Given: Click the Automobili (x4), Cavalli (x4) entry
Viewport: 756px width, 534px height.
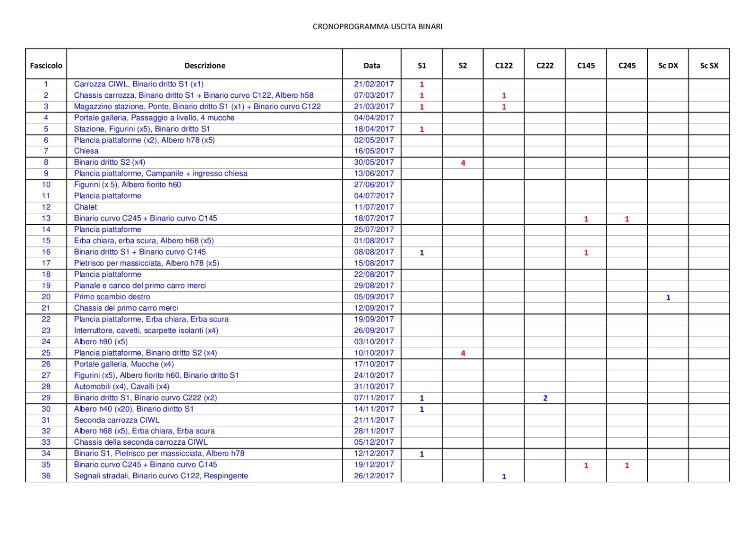Looking at the screenshot, I should [121, 386].
